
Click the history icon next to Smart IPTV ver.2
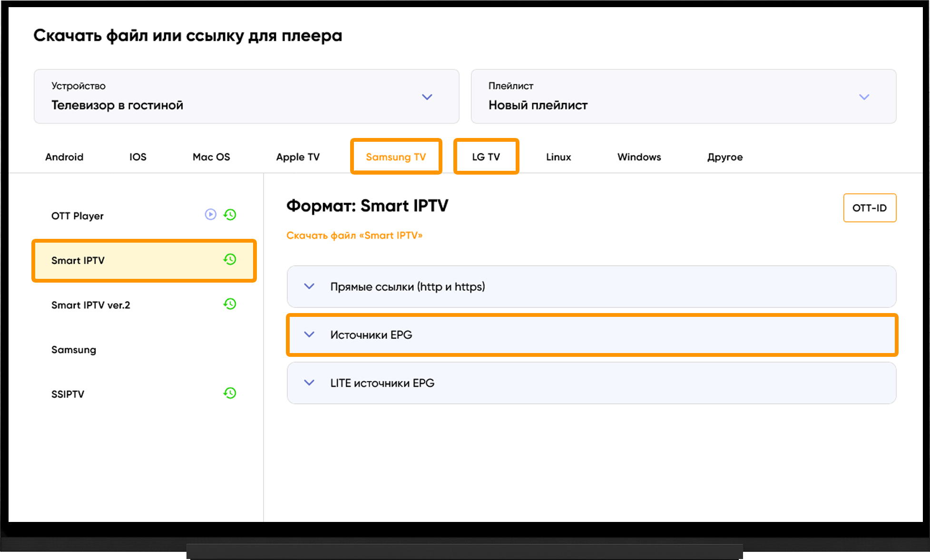[x=230, y=304]
